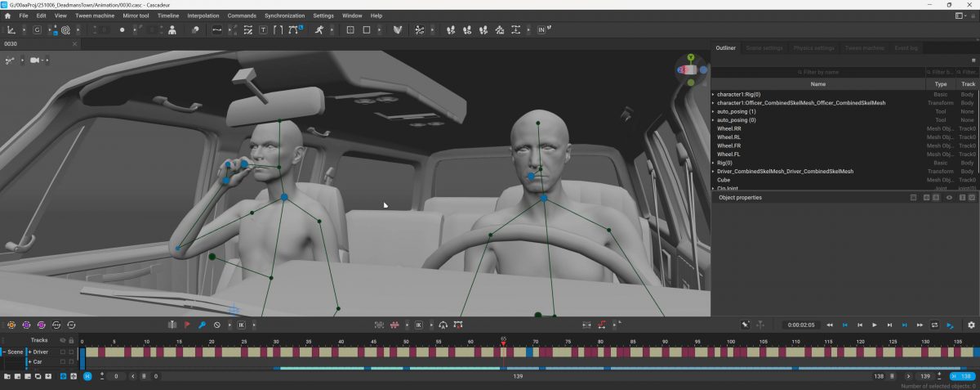This screenshot has height=390, width=980.
Task: Collapse the Scene track group
Action: tap(3, 352)
